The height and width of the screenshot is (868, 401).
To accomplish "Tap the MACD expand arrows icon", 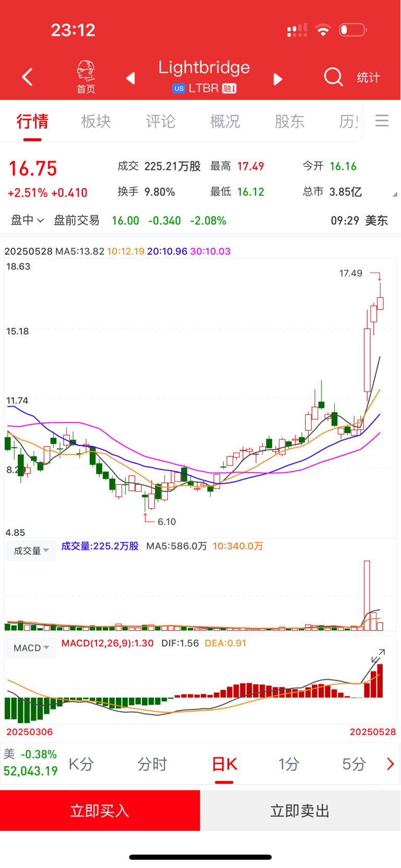I will (378, 655).
